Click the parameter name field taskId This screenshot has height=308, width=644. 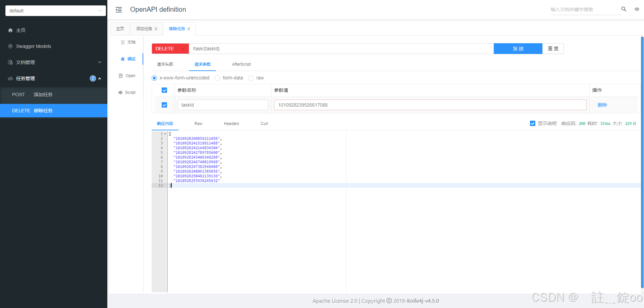(223, 105)
